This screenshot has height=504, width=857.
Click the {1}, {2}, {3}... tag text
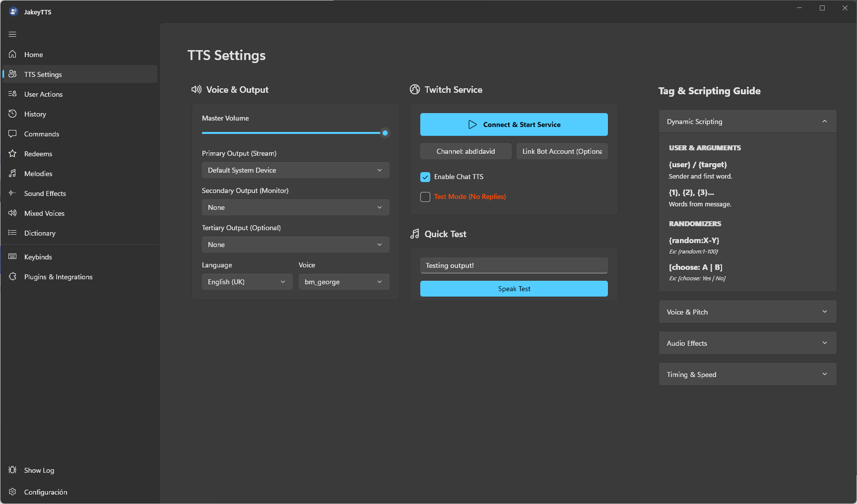coord(691,192)
